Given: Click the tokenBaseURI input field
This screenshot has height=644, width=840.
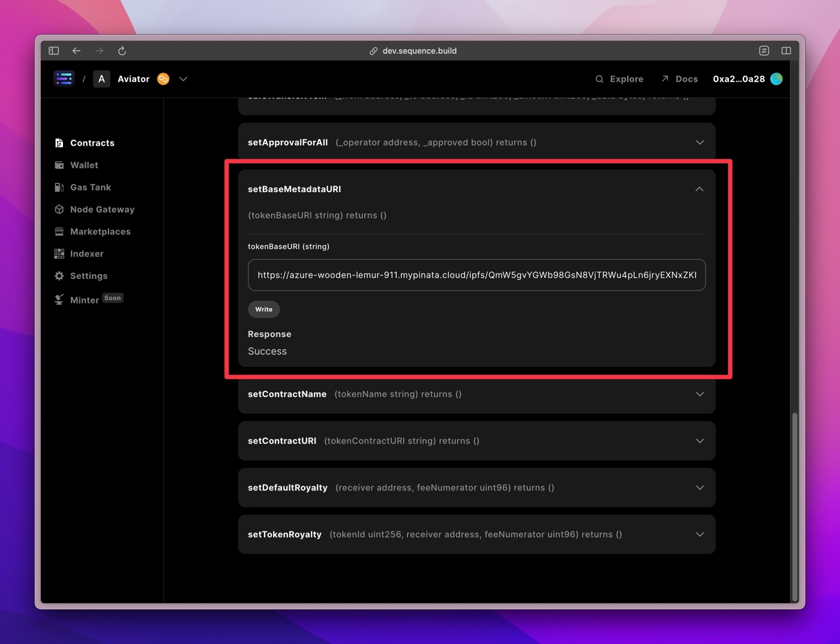Looking at the screenshot, I should [477, 275].
